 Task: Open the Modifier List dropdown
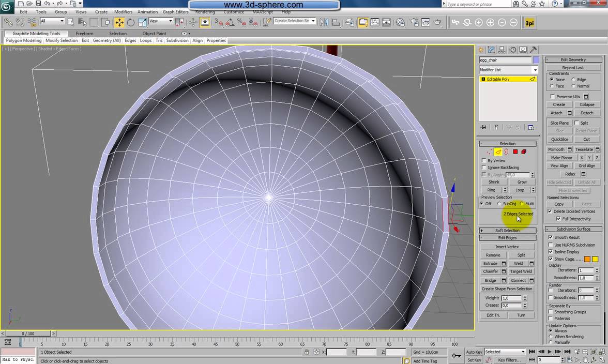coord(508,70)
